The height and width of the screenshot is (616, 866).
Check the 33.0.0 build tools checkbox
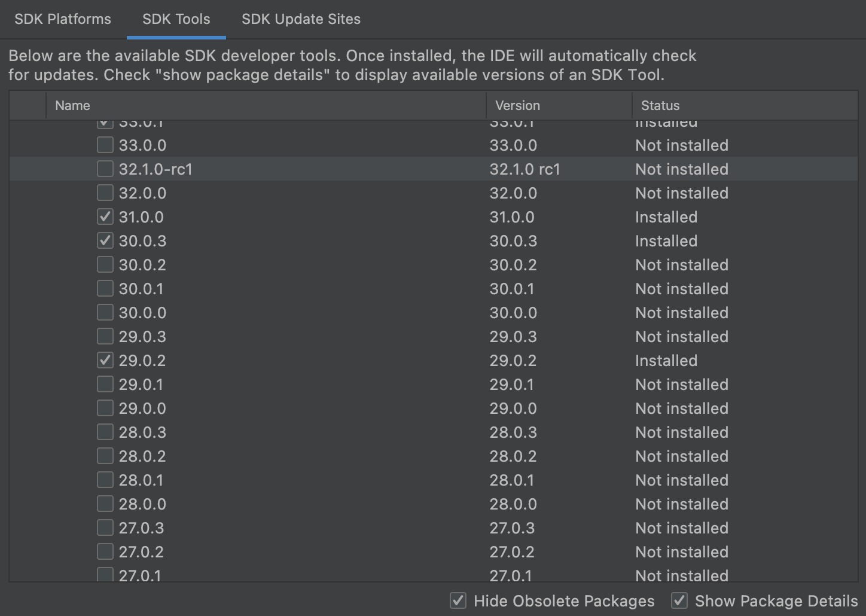click(x=105, y=145)
